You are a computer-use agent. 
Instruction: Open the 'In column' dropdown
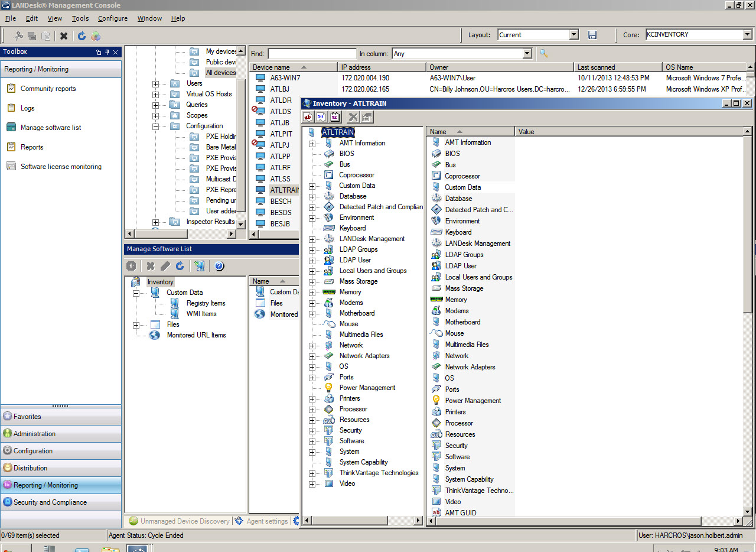[x=527, y=53]
